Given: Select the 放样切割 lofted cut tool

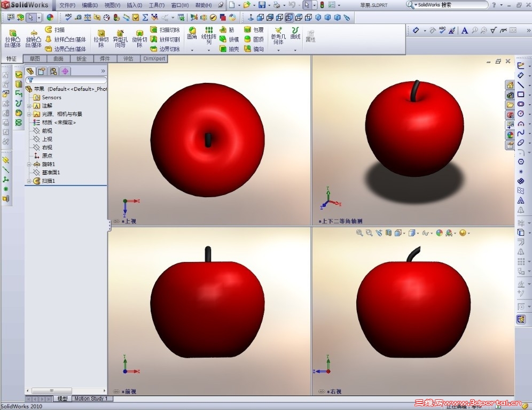Looking at the screenshot, I should [165, 40].
